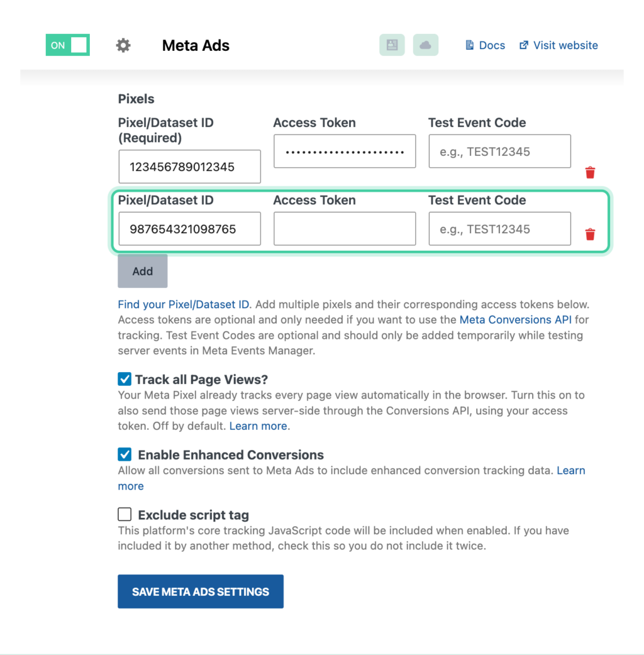The width and height of the screenshot is (644, 655).
Task: Edit the required Pixel/Dataset ID field 123456789012345
Action: [190, 167]
